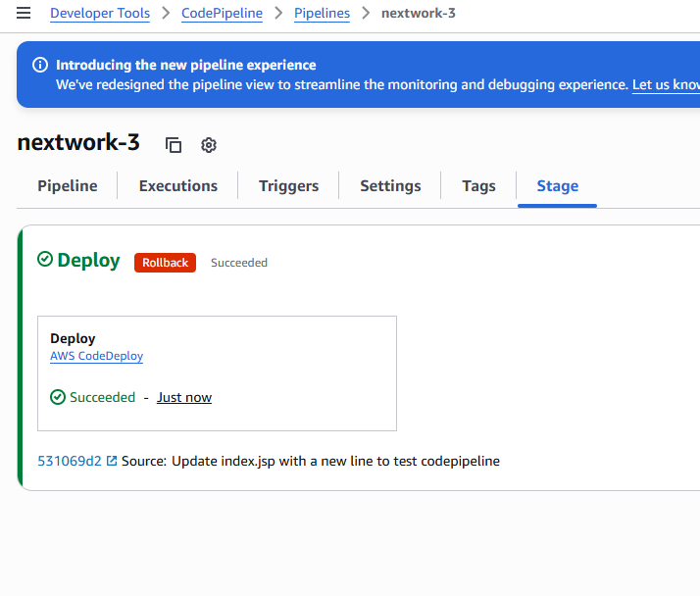
Task: Click the gear icon next to pipeline name
Action: [209, 145]
